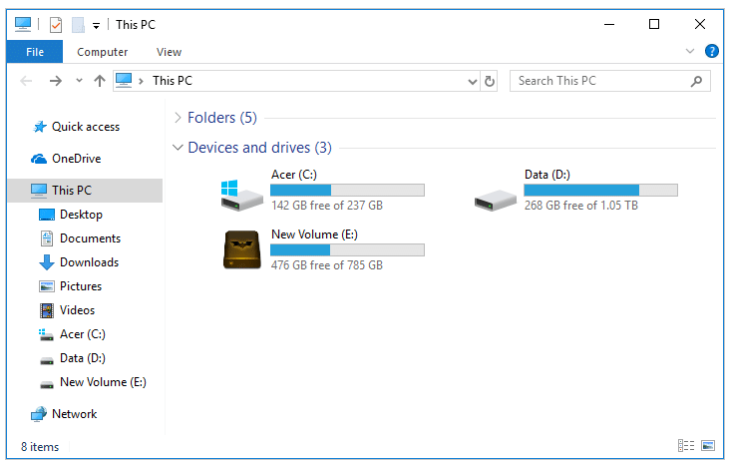The image size is (733, 464).
Task: Select Downloads in the navigation pane
Action: coord(89,262)
